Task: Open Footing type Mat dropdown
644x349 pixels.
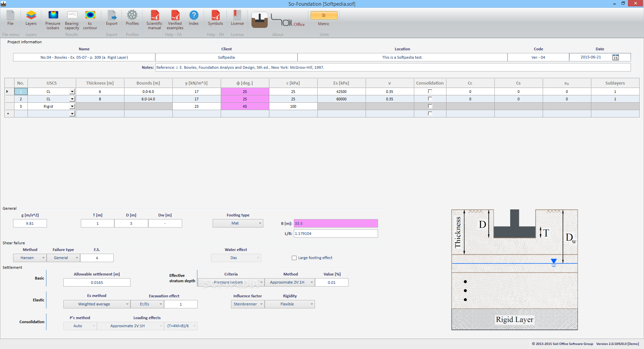Action: tap(238, 223)
